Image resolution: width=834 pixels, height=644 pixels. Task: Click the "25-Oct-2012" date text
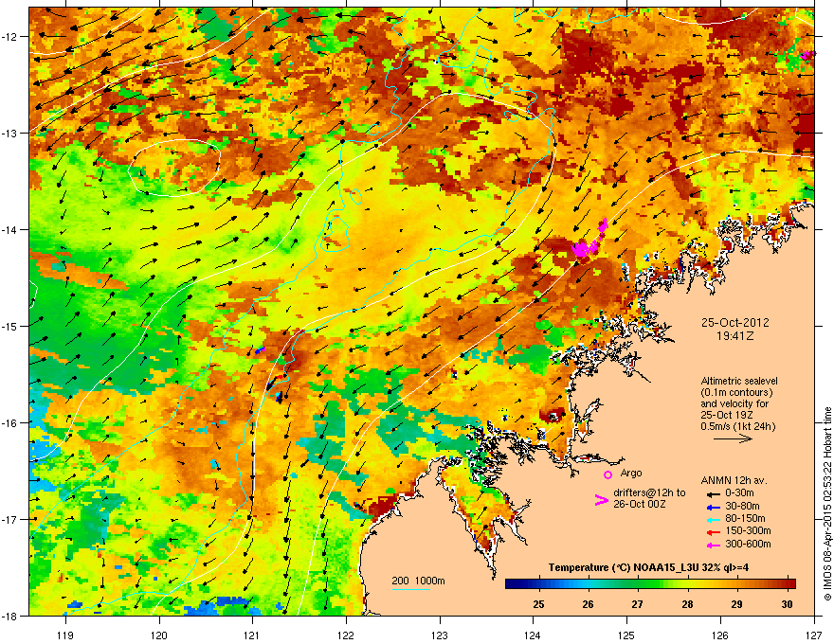coord(734,323)
